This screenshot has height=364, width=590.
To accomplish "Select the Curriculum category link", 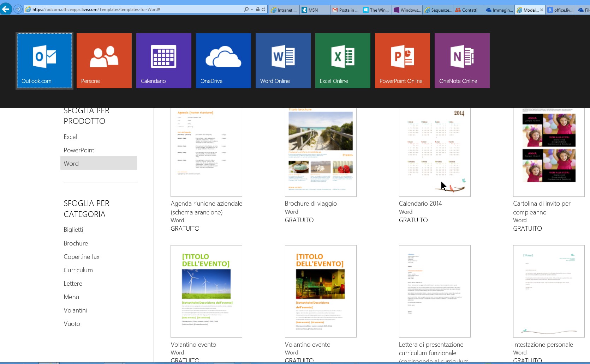I will 78,270.
